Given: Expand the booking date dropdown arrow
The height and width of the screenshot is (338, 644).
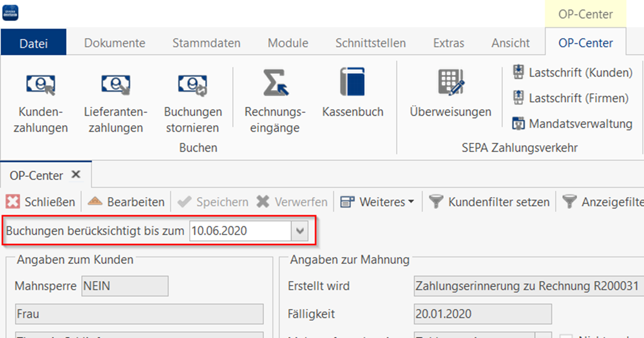Looking at the screenshot, I should (300, 231).
